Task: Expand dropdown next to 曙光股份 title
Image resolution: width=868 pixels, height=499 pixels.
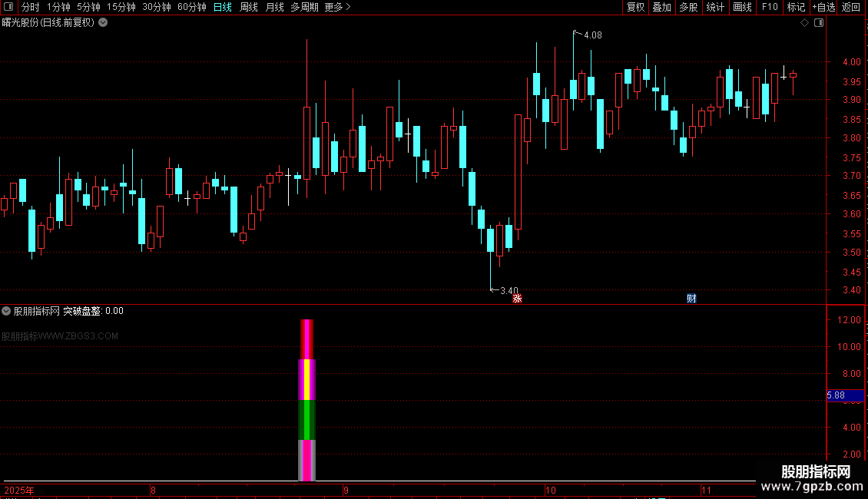Action: tap(103, 23)
